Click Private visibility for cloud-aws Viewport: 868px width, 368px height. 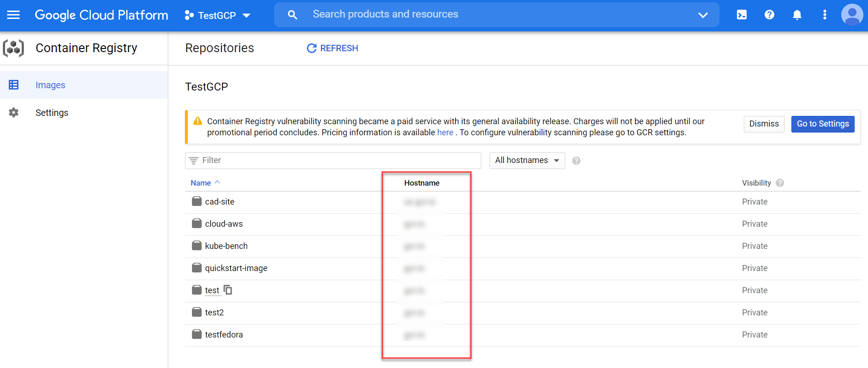[754, 224]
